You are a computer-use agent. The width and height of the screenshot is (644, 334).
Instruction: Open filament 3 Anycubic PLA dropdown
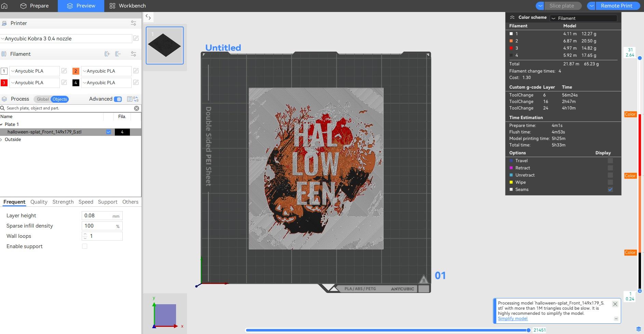click(34, 82)
